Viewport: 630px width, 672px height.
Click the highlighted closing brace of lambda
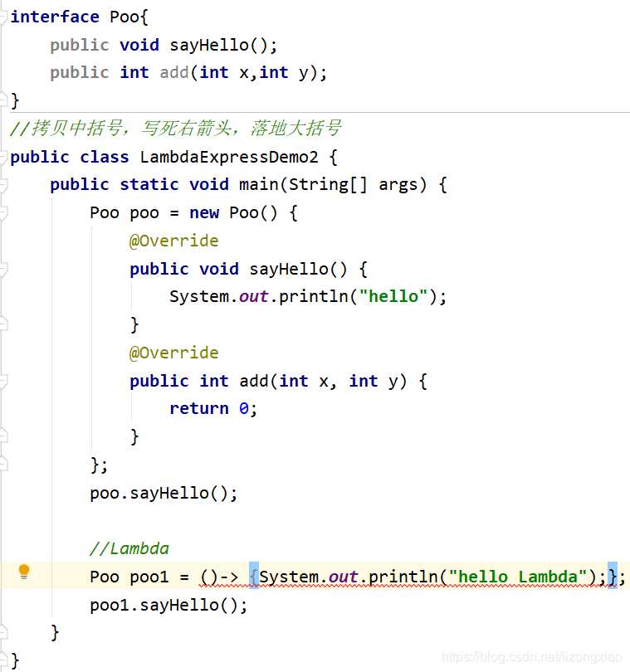point(612,577)
